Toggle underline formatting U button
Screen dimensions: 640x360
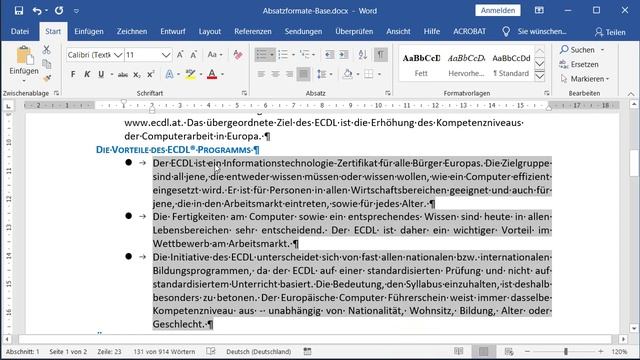(101, 74)
